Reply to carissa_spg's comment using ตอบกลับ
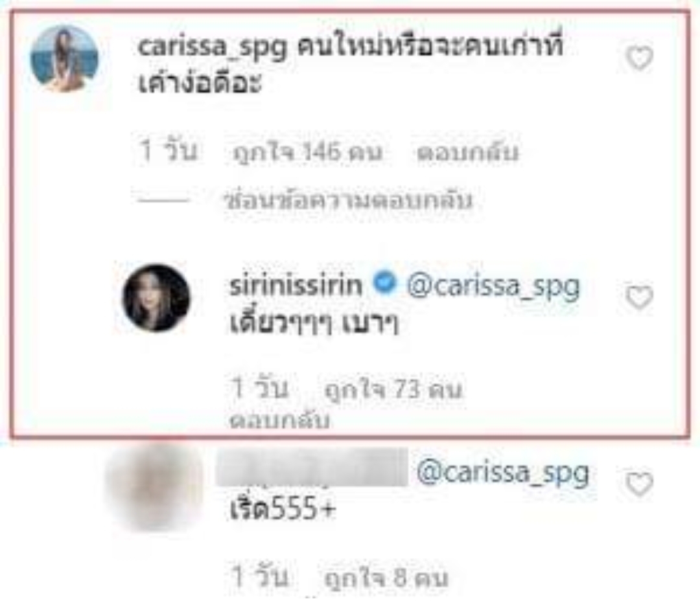The image size is (700, 612). (467, 153)
